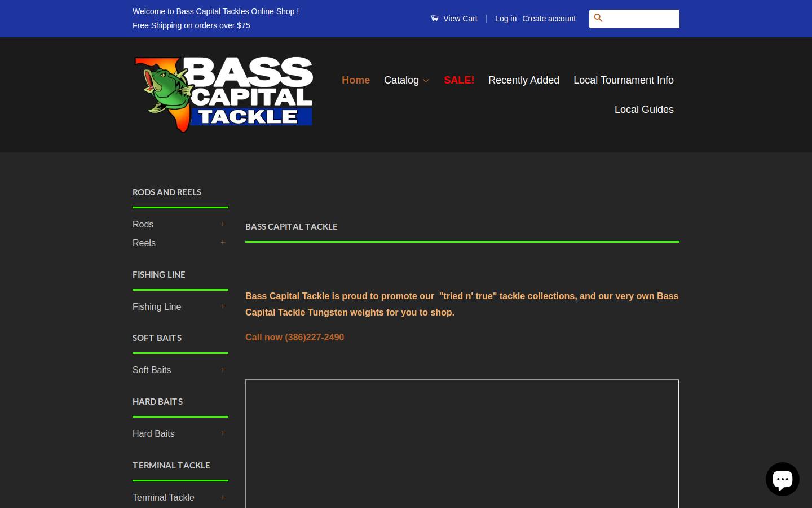Click the BASS CAPITAL TACKLE heading
The width and height of the screenshot is (812, 508).
click(292, 226)
